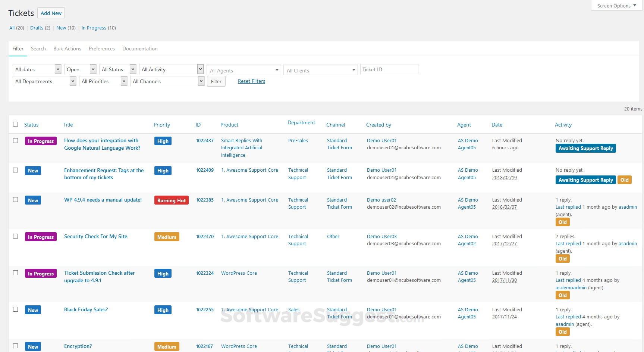Screen dimensions: 644x352
Task: Click the Old tag beside Awaiting Support Reply
Action: [x=624, y=180]
